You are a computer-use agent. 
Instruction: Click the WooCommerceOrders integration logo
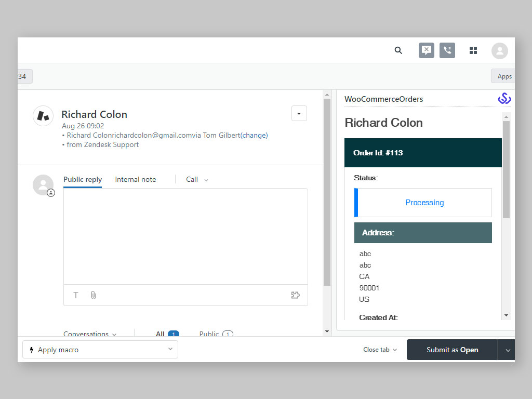[504, 98]
